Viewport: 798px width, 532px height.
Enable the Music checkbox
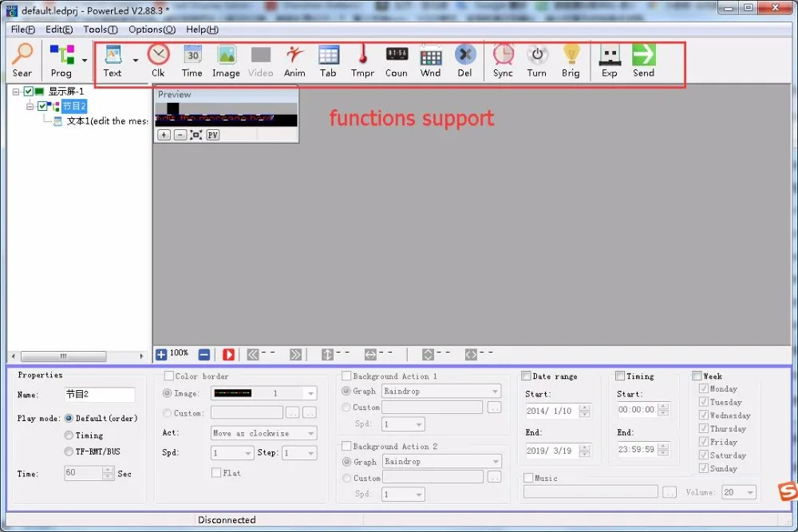tap(528, 478)
